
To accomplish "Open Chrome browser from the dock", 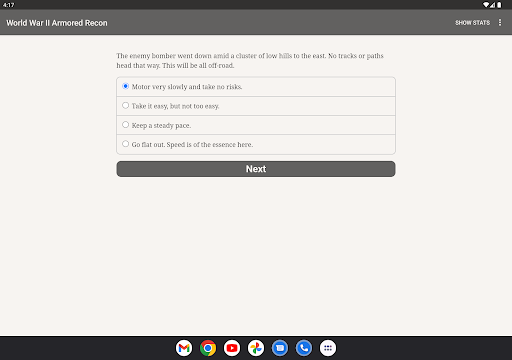I will [208, 348].
